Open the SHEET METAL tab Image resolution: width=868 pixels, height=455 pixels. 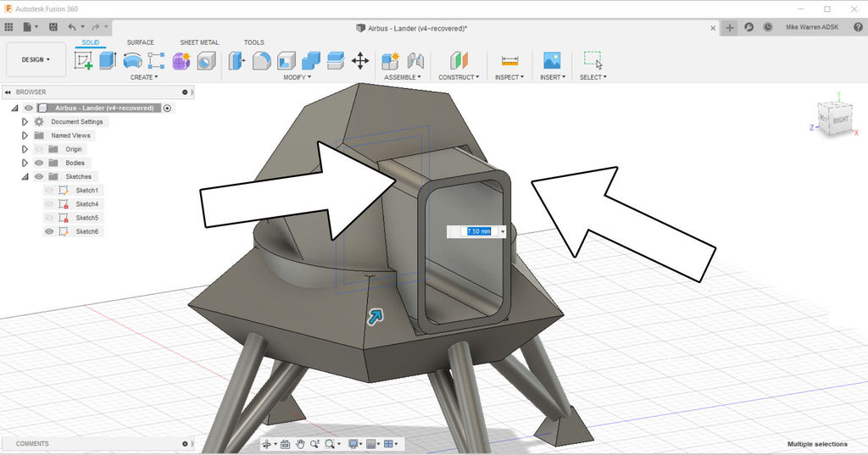click(x=199, y=42)
